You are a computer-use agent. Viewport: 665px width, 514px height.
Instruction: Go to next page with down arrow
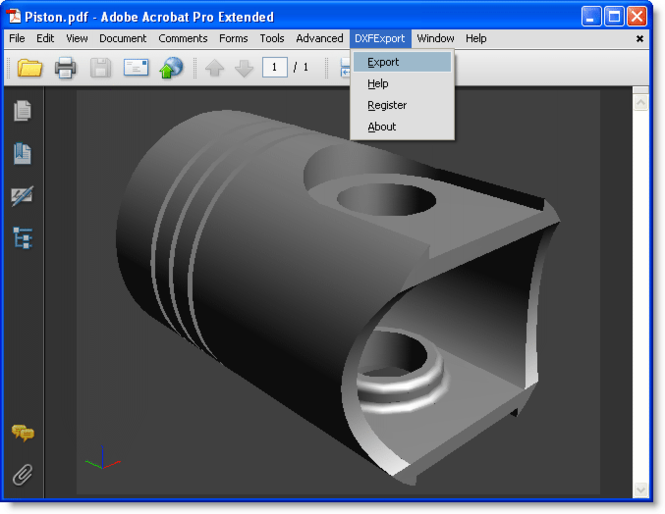click(x=244, y=68)
